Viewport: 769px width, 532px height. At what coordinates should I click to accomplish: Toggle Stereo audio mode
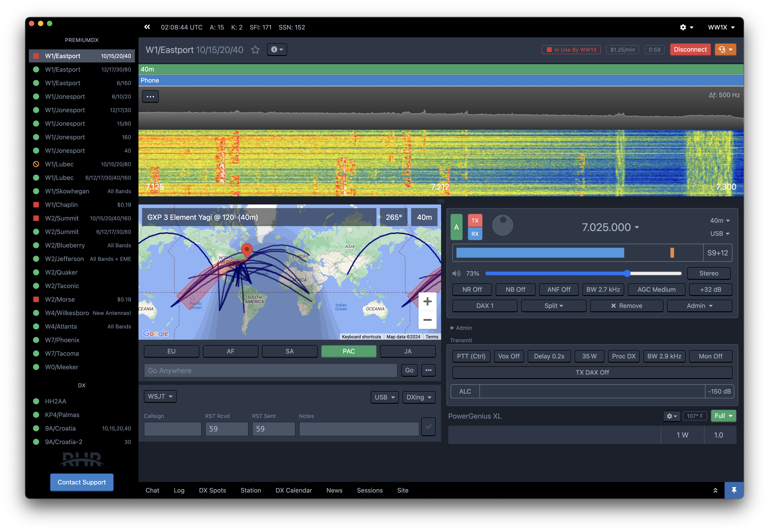(709, 273)
